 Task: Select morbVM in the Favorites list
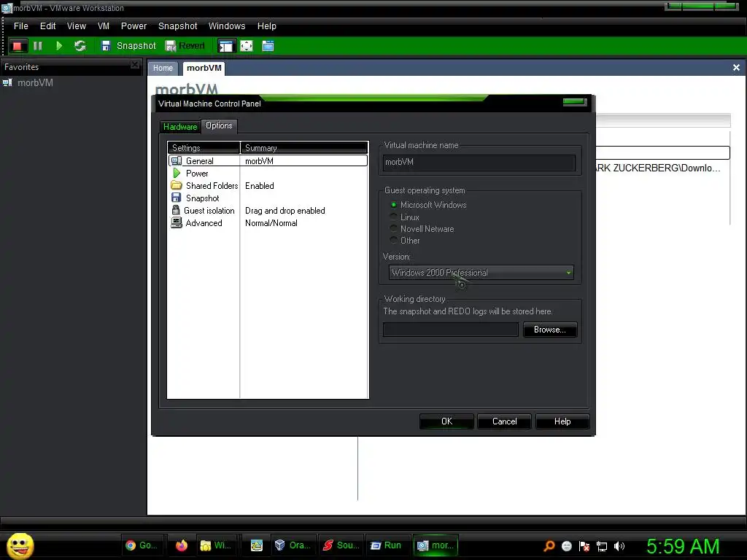tap(35, 83)
